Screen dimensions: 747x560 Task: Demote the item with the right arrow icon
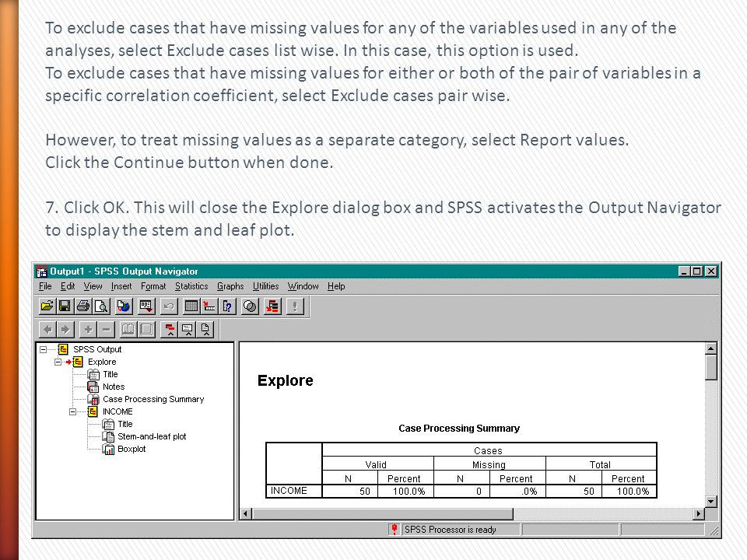[65, 329]
